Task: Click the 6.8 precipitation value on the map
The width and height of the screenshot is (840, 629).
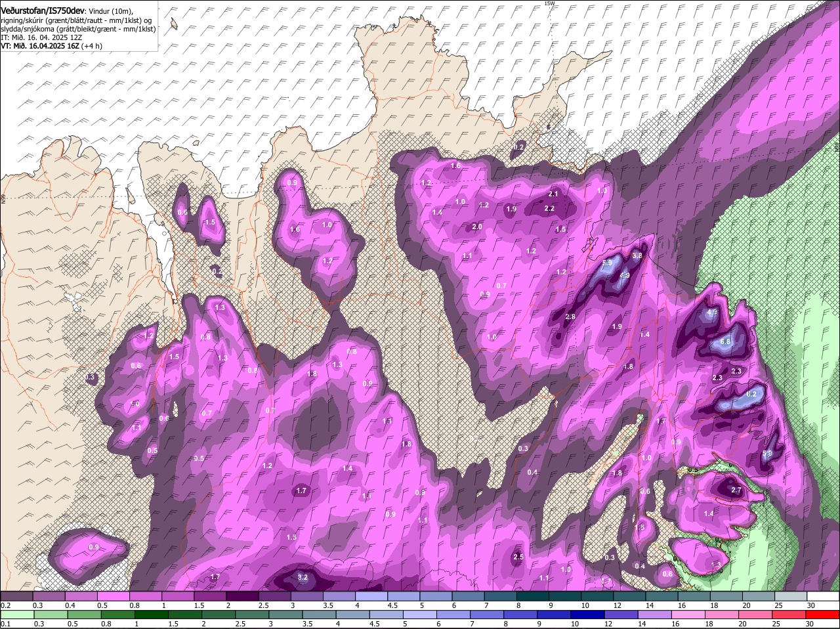Action: pos(726,342)
